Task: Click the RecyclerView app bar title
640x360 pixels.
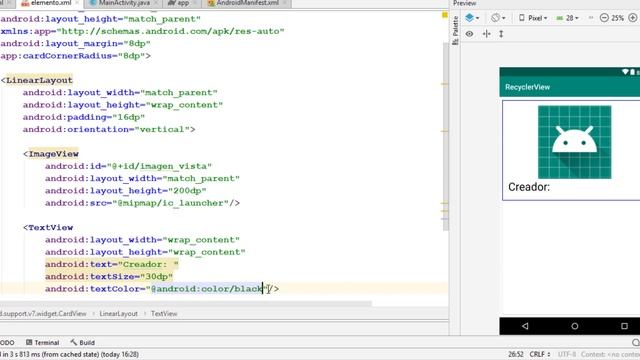Action: click(x=527, y=87)
